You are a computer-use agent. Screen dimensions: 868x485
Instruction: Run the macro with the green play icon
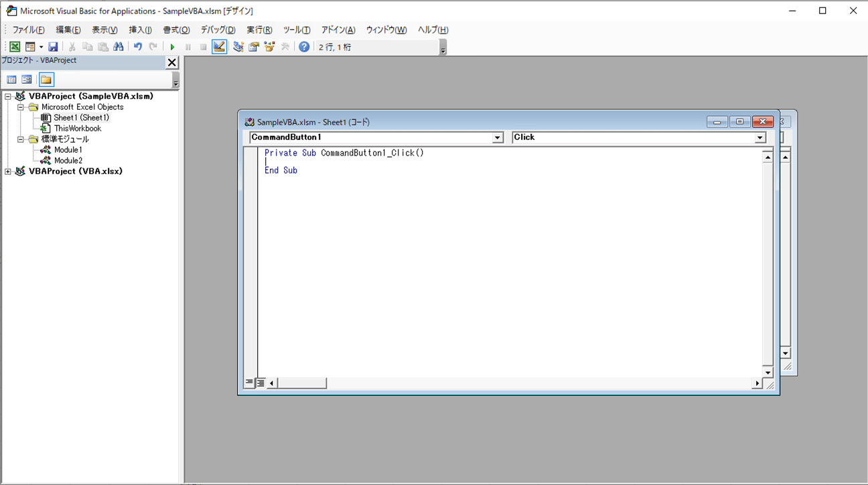pyautogui.click(x=172, y=47)
